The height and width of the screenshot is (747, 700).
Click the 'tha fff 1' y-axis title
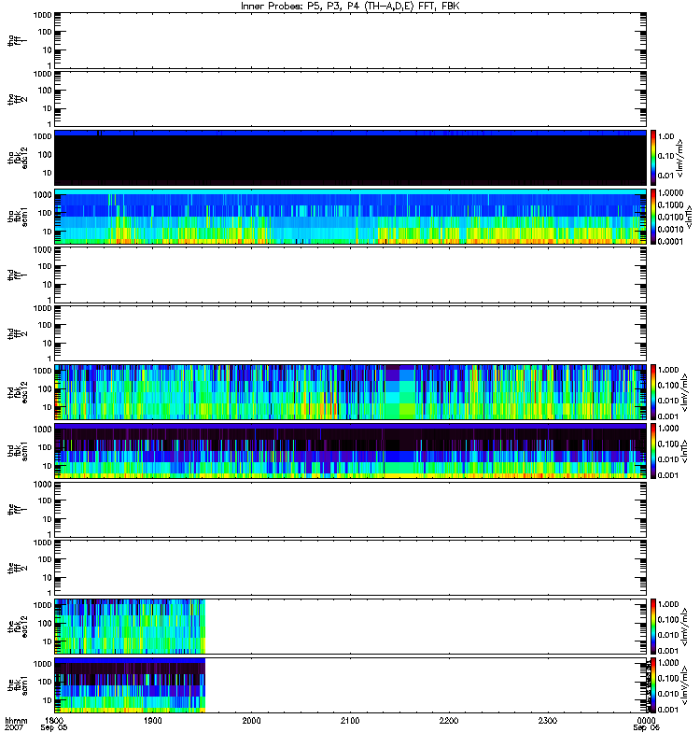pos(18,40)
